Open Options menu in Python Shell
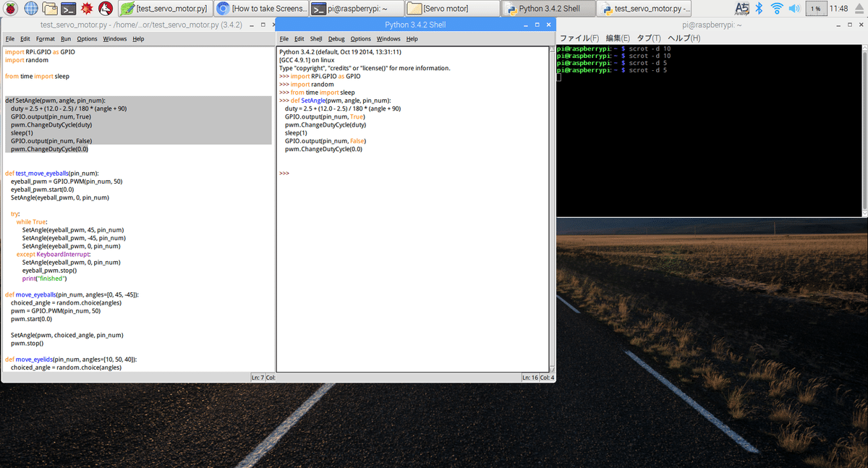 coord(360,38)
